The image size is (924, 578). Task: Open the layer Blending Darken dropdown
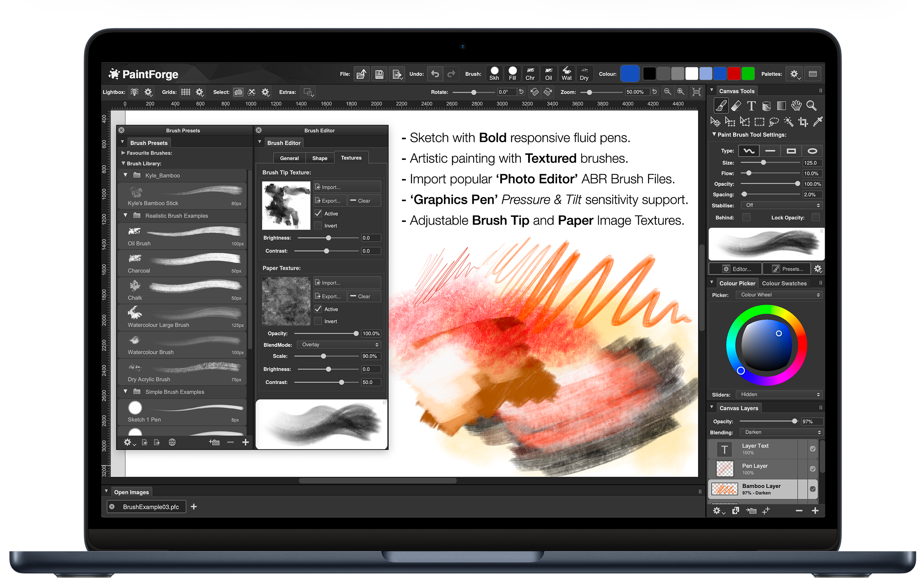782,432
